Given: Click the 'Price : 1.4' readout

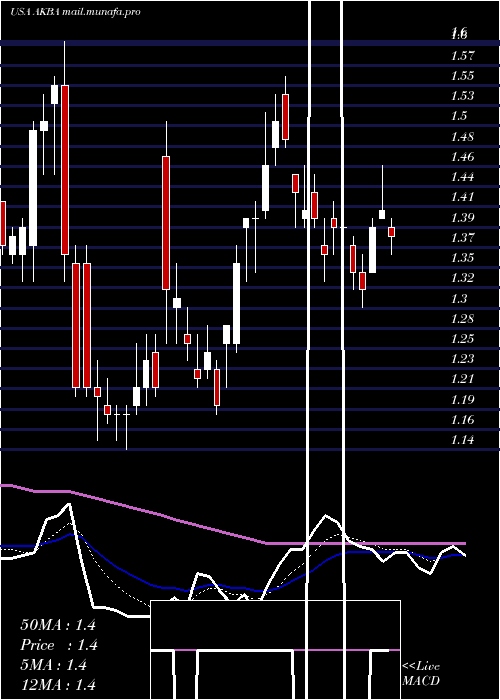Looking at the screenshot, I should pos(59,645).
